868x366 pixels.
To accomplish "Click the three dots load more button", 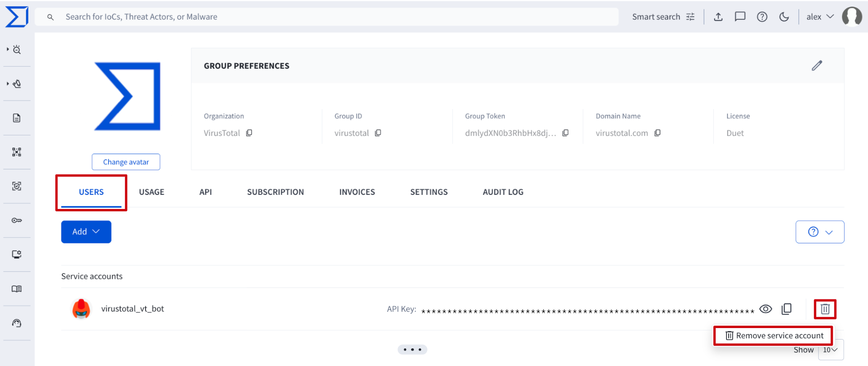I will (x=412, y=350).
